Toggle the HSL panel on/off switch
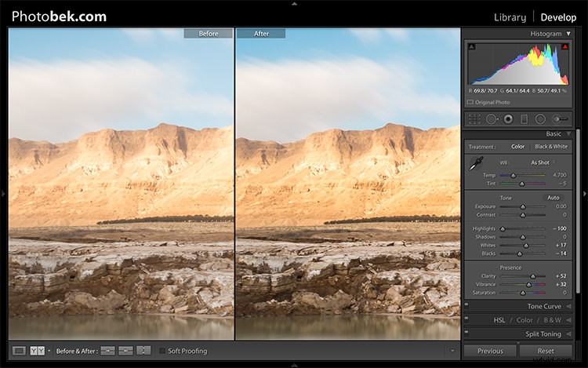 466,319
